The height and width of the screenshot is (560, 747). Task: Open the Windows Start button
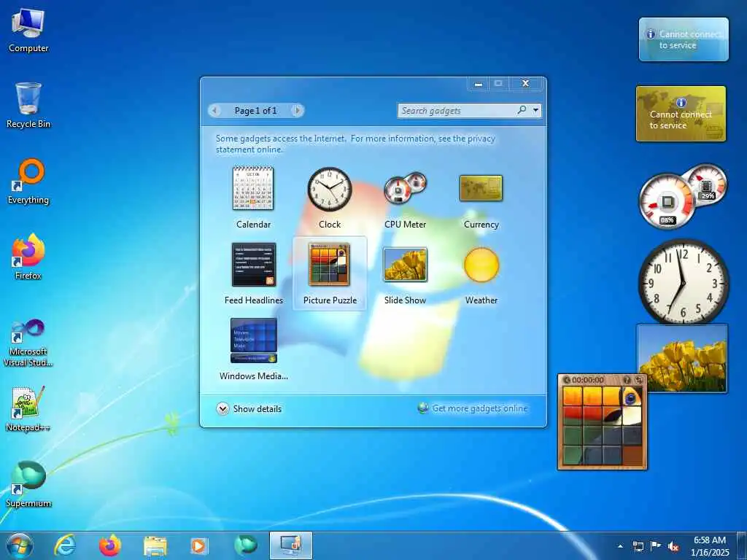coord(20,545)
